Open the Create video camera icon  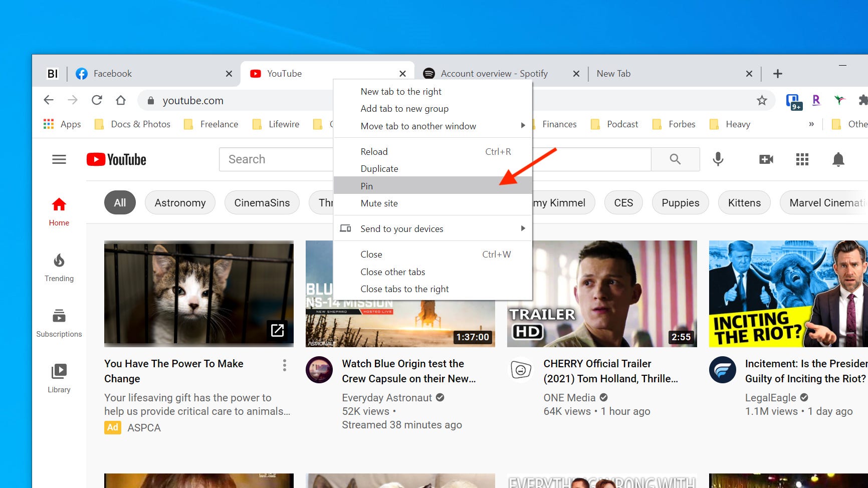tap(766, 159)
